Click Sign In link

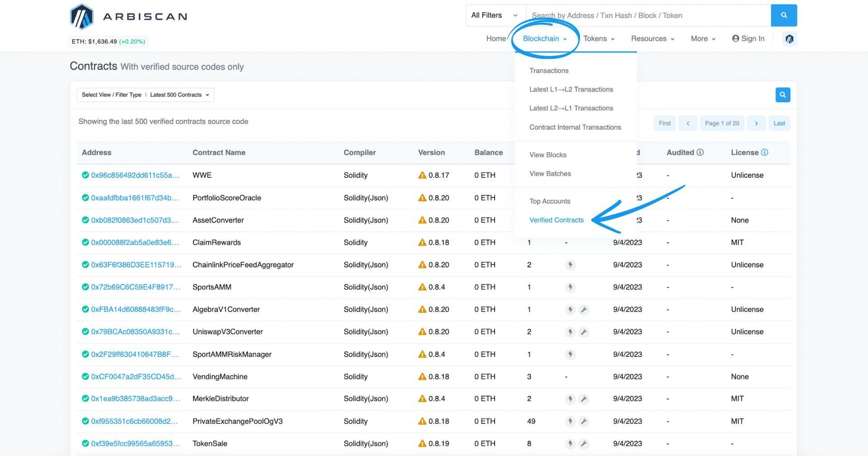(748, 38)
